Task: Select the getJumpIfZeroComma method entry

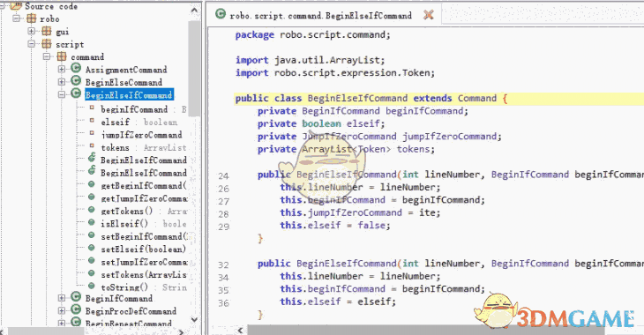Action: tap(144, 198)
